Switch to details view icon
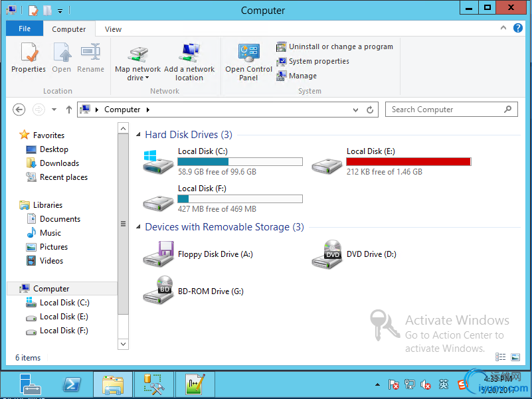532x399 pixels. point(500,357)
